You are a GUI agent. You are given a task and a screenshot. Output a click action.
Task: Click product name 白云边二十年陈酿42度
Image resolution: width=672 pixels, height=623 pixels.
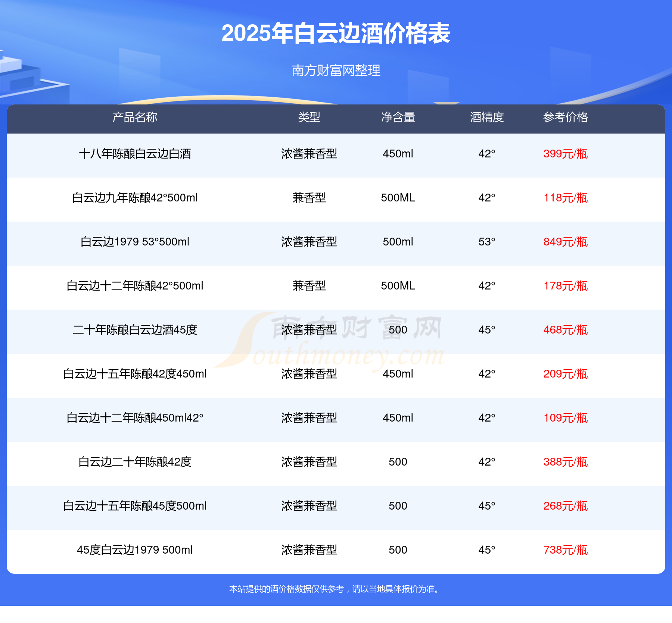coord(135,462)
